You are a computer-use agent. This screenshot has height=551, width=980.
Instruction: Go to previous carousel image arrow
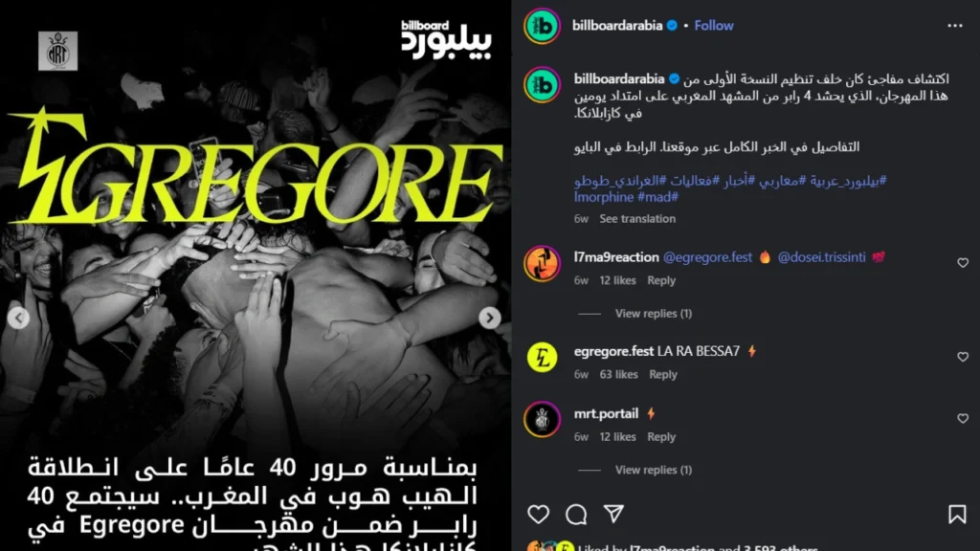click(x=19, y=318)
